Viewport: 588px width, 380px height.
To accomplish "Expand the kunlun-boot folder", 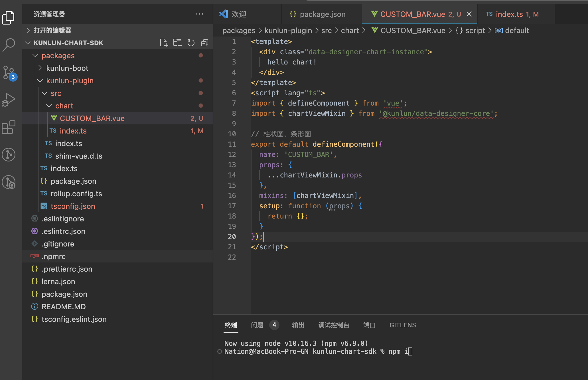I will pos(117,68).
